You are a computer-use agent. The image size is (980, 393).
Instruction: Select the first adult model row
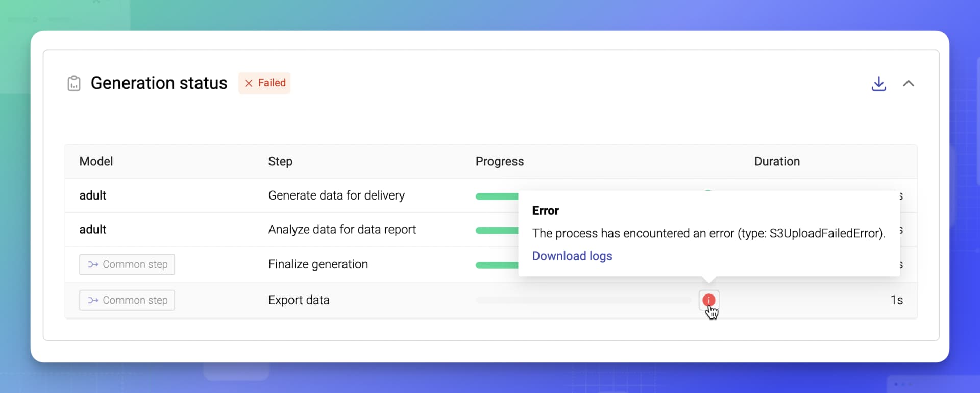[93, 195]
